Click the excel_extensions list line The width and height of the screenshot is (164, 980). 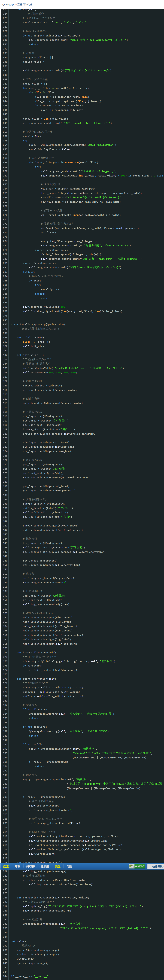pyautogui.click(x=55, y=22)
